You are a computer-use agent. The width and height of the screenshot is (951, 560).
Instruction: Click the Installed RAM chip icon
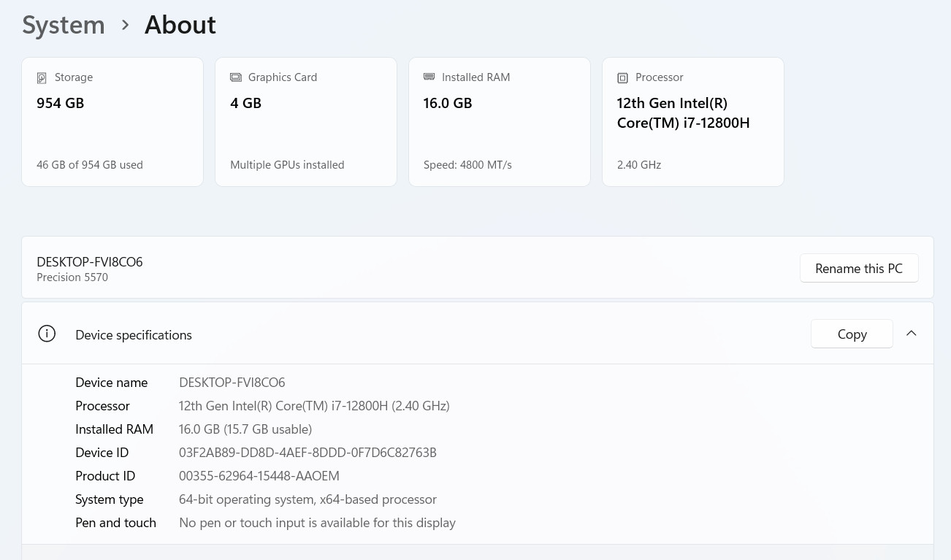pyautogui.click(x=429, y=77)
